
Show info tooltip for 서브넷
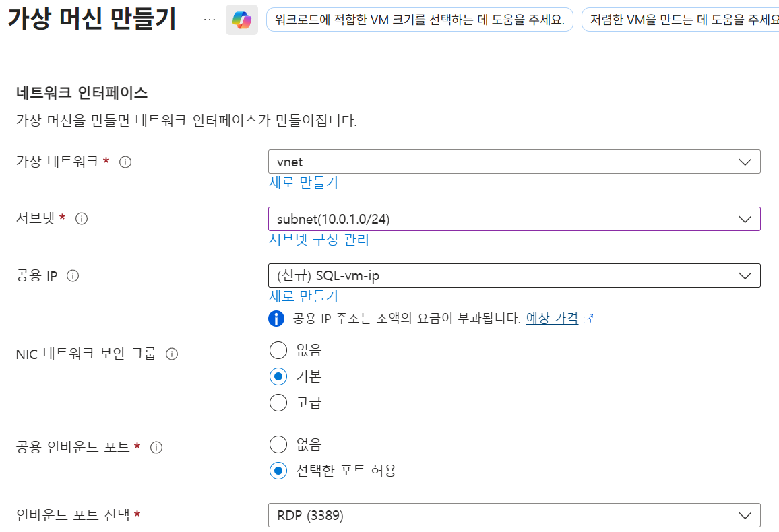coord(82,219)
